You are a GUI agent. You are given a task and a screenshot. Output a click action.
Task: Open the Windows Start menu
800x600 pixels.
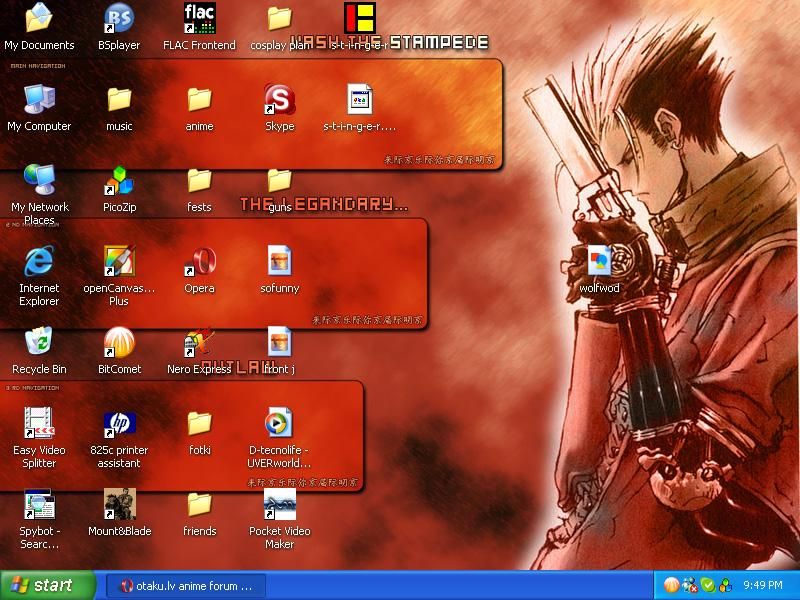tap(47, 585)
